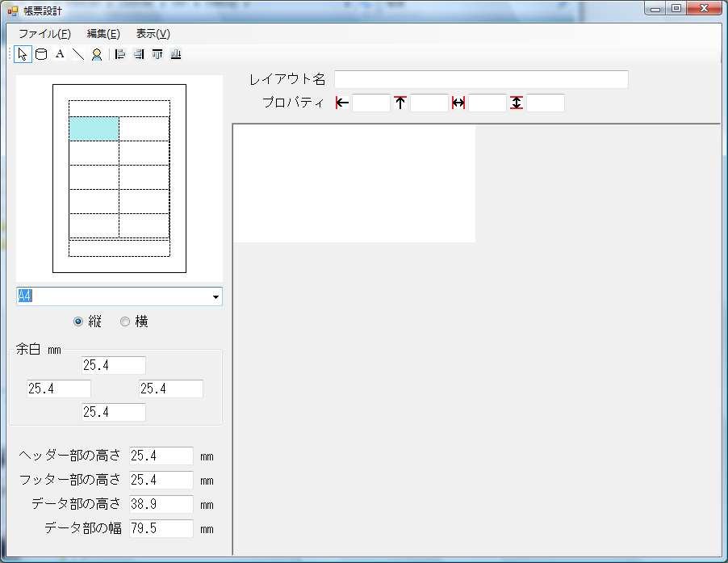Screen dimensions: 728x563
Task: Click the person image tool icon
Action: [x=97, y=54]
